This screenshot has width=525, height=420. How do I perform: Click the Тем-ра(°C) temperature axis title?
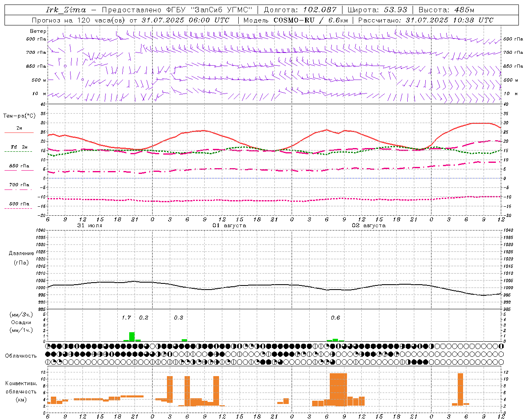click(x=19, y=116)
